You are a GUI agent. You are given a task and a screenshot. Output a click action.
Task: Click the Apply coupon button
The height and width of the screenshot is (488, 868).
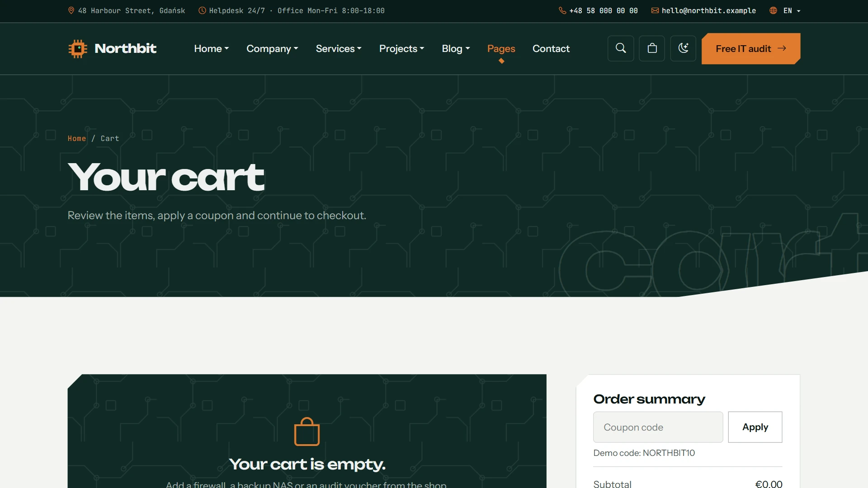click(755, 427)
